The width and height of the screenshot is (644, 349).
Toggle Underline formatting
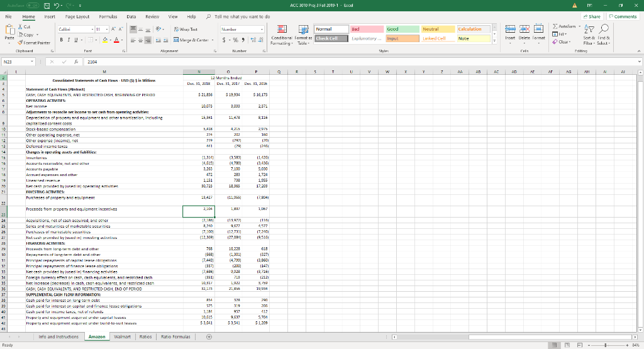click(75, 40)
